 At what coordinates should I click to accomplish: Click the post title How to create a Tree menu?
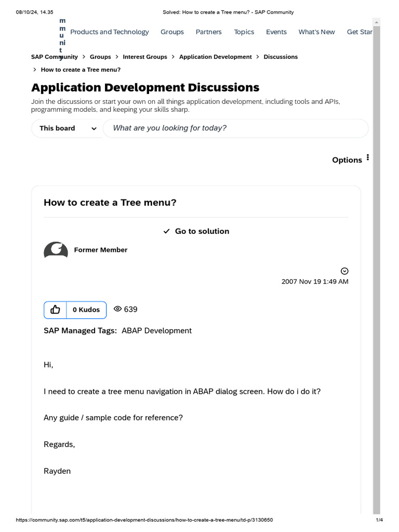tap(110, 203)
